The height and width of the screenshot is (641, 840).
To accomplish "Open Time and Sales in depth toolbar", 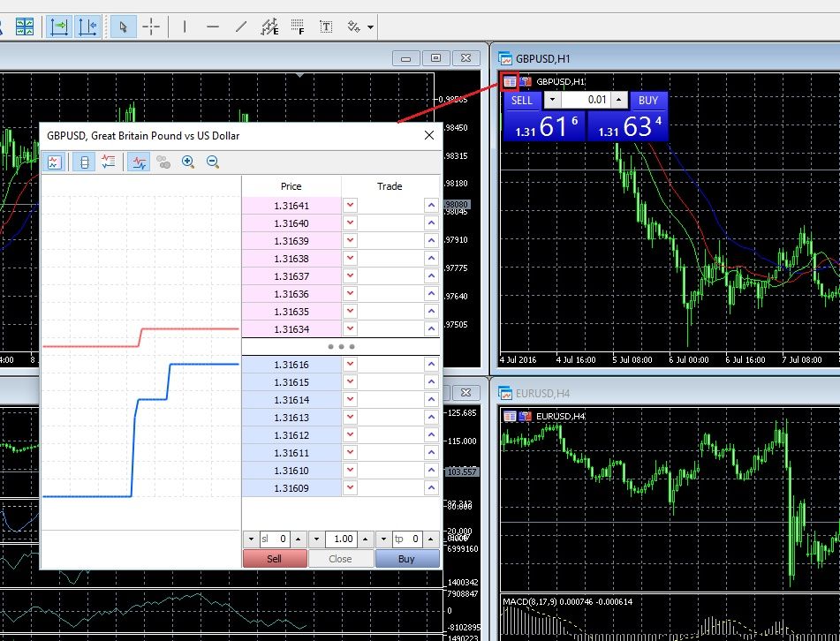I will point(109,162).
